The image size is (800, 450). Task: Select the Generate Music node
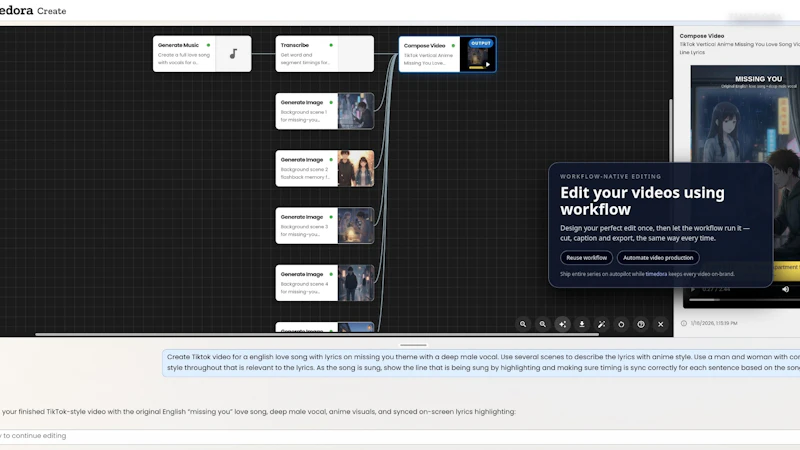(202, 54)
